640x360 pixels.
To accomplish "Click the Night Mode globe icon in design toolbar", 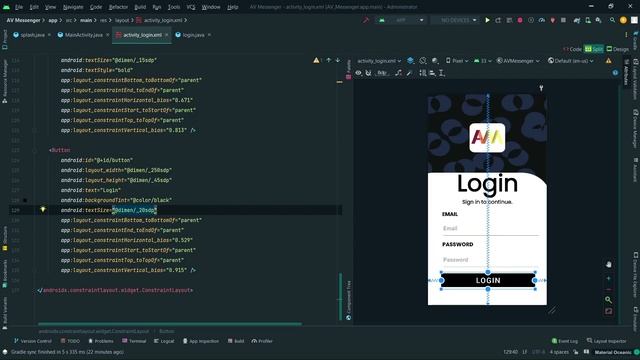I will point(435,61).
